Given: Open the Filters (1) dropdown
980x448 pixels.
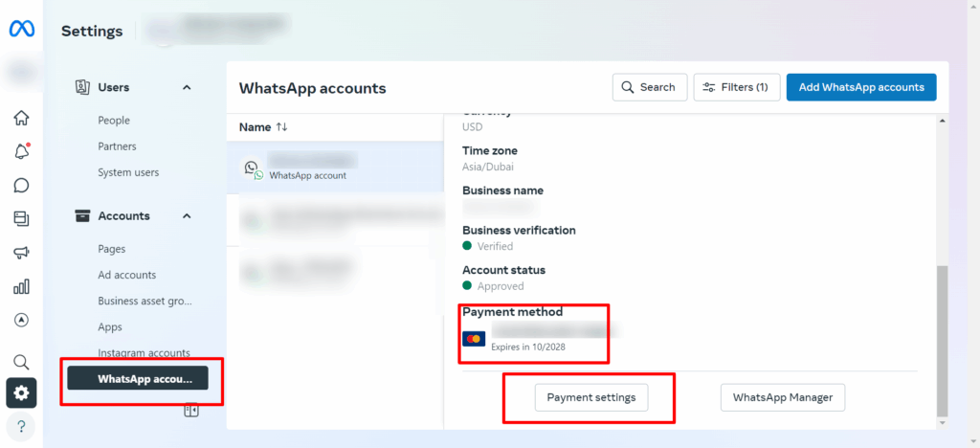Looking at the screenshot, I should click(x=736, y=87).
